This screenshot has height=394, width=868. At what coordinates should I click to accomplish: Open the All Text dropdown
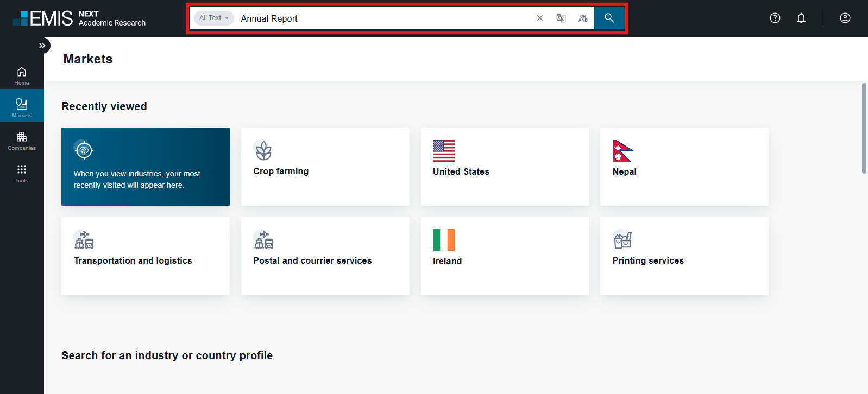(x=213, y=18)
